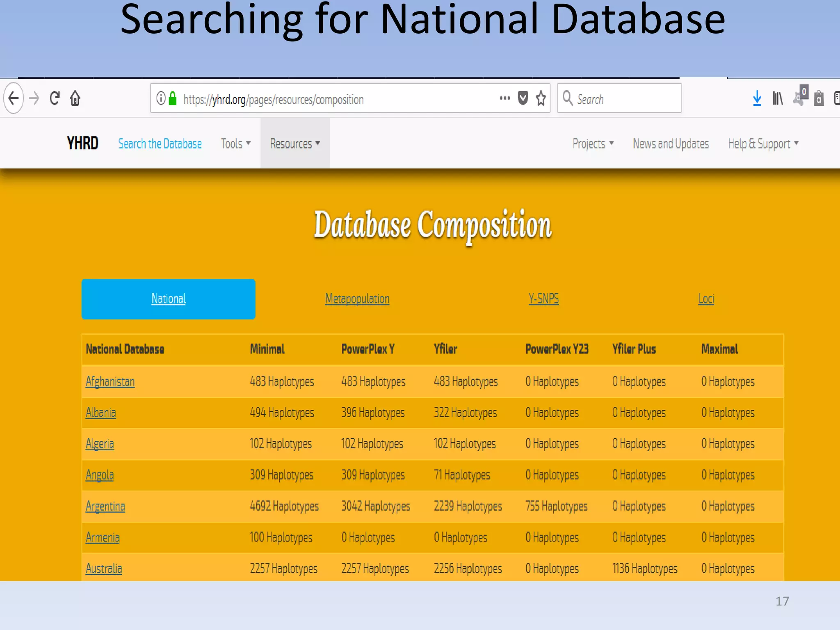Save to Pocket using the shield icon
Viewport: 840px width, 630px height.
(523, 98)
